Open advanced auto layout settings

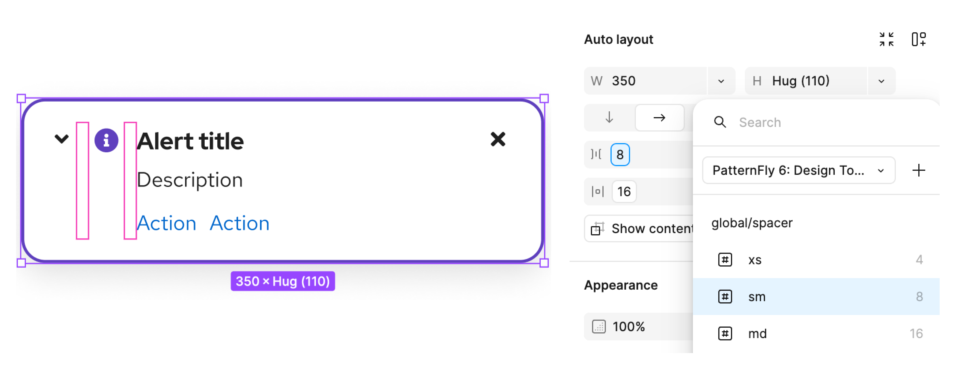pyautogui.click(x=920, y=39)
